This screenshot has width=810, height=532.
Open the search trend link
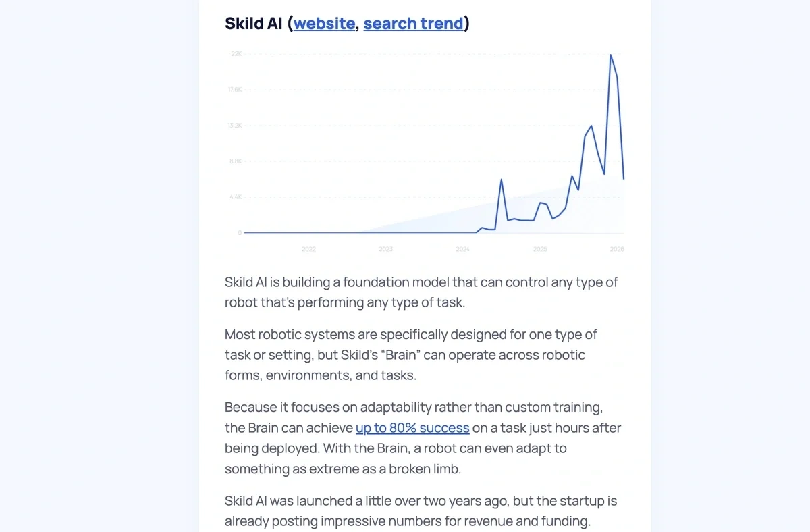413,24
